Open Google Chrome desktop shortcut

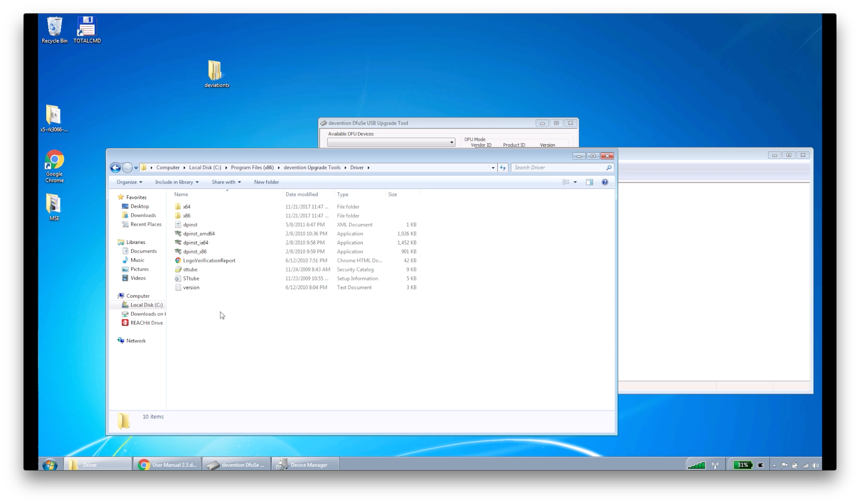coord(54,165)
